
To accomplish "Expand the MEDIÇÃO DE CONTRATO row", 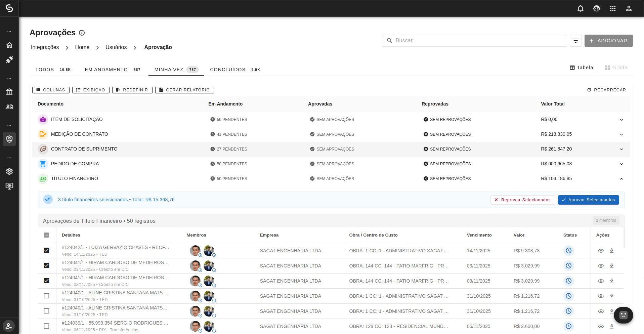I will (x=621, y=134).
